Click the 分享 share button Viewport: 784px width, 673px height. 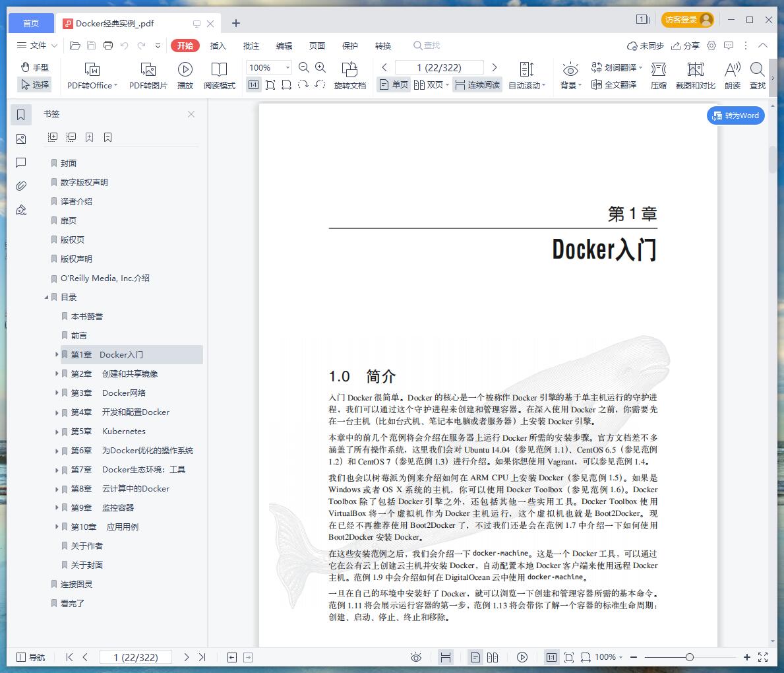685,46
